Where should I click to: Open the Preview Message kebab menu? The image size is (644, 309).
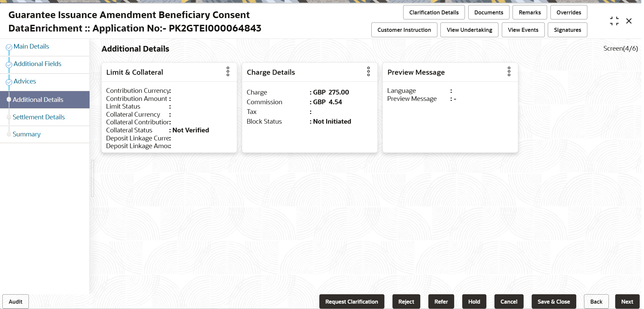pyautogui.click(x=509, y=71)
